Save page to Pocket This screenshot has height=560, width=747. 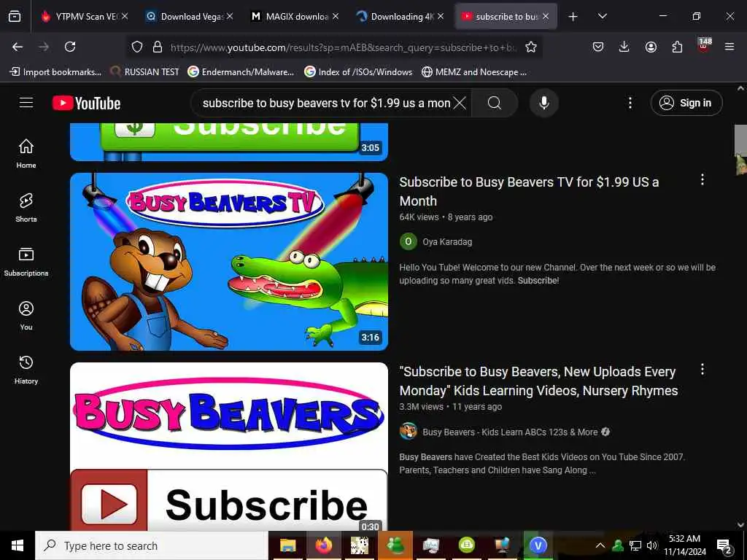[x=598, y=47]
